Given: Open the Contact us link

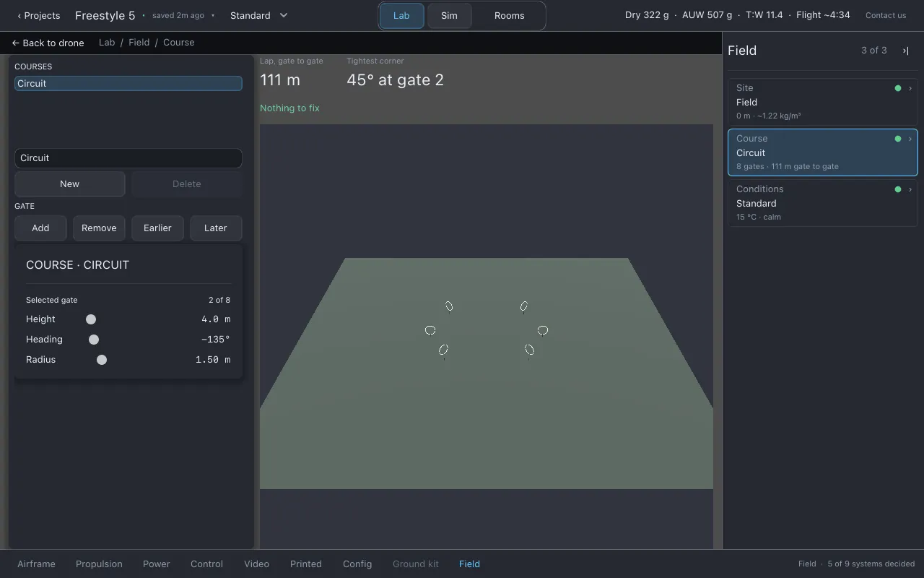Looking at the screenshot, I should (886, 15).
